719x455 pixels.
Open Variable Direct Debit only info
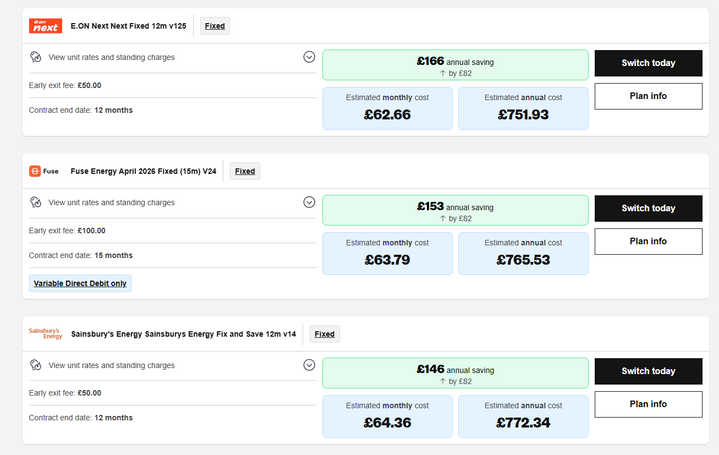pos(80,283)
